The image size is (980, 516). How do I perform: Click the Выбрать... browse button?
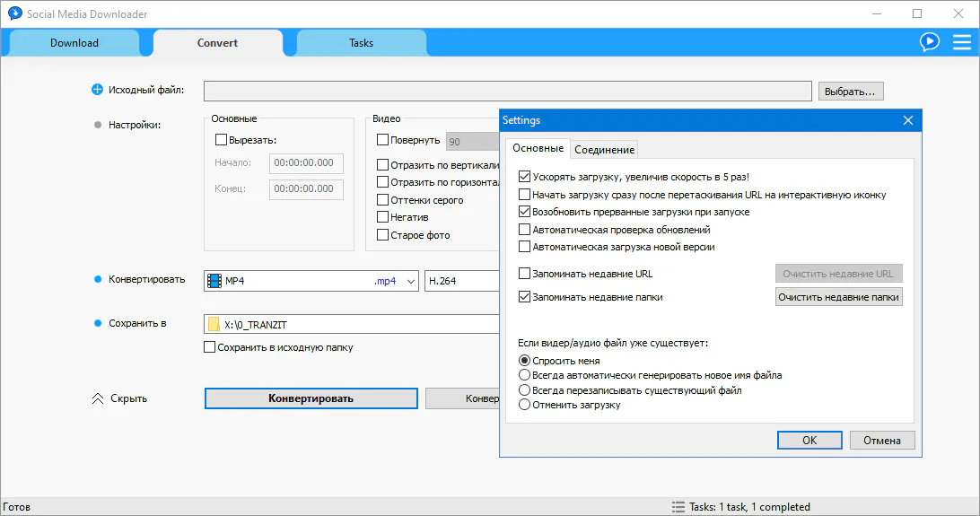coord(851,92)
